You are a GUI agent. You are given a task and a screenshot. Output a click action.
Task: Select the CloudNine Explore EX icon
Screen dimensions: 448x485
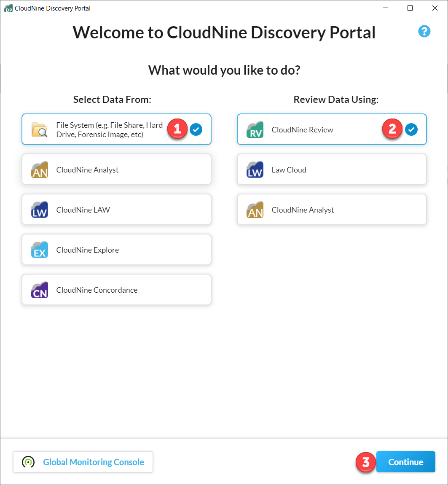point(40,249)
